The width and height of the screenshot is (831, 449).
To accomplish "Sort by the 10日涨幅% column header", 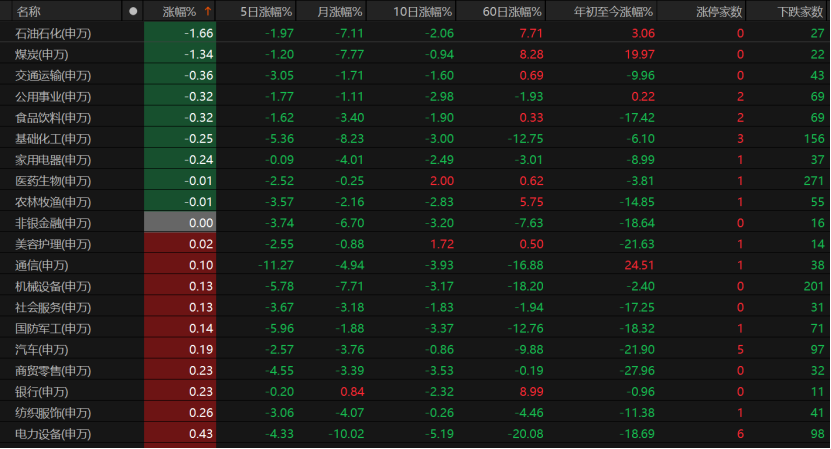I will coord(422,12).
